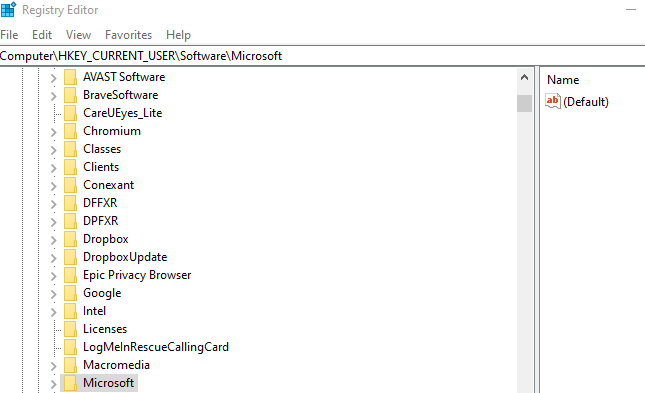Click the DPFXR folder icon

click(70, 221)
